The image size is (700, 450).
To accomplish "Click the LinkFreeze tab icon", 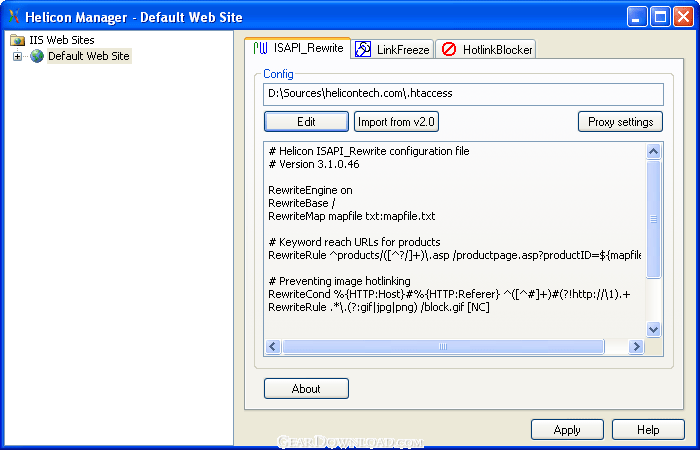I will click(x=363, y=49).
